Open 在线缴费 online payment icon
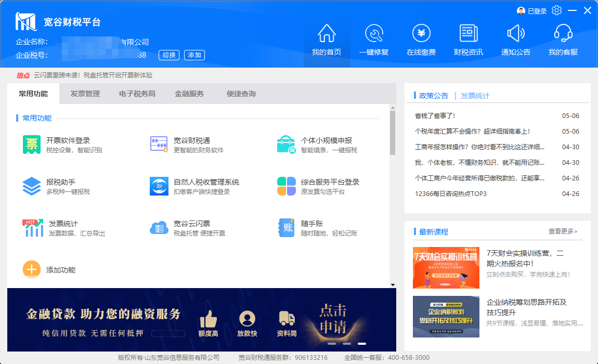598x364 pixels. click(421, 34)
